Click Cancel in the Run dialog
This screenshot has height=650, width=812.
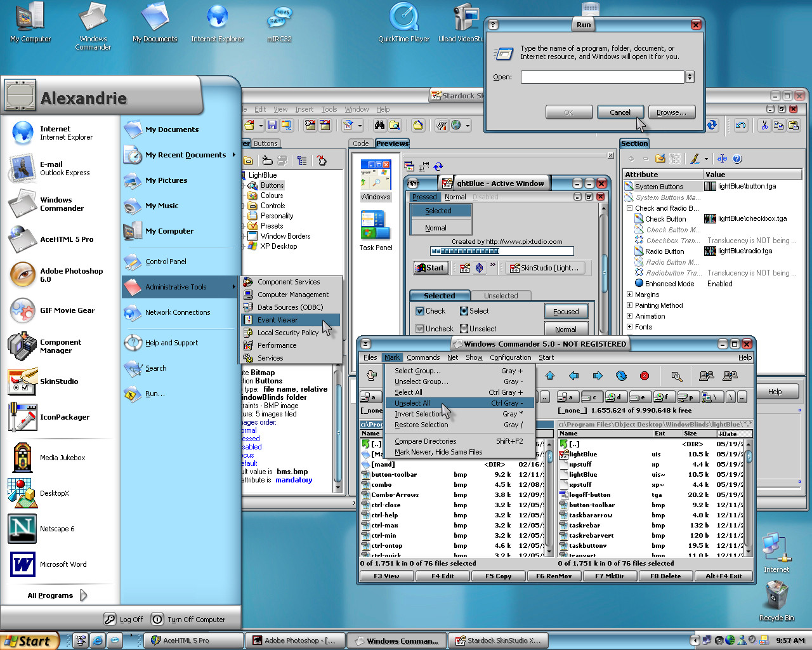620,112
